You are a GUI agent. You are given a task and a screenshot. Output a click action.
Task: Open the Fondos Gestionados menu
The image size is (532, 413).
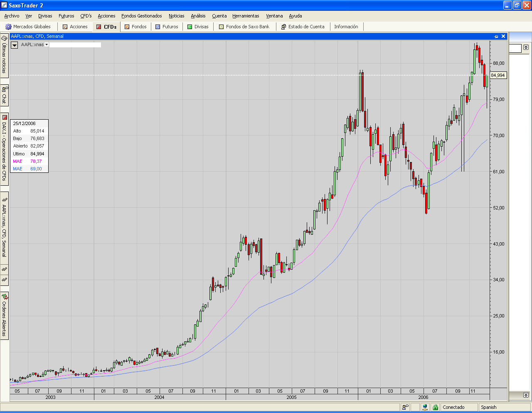point(142,16)
